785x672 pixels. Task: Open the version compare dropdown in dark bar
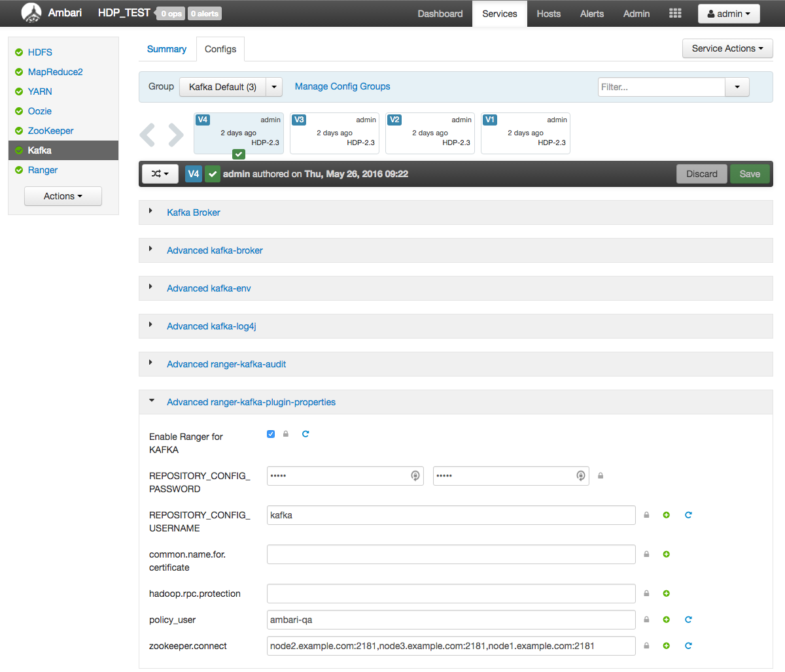pos(160,173)
